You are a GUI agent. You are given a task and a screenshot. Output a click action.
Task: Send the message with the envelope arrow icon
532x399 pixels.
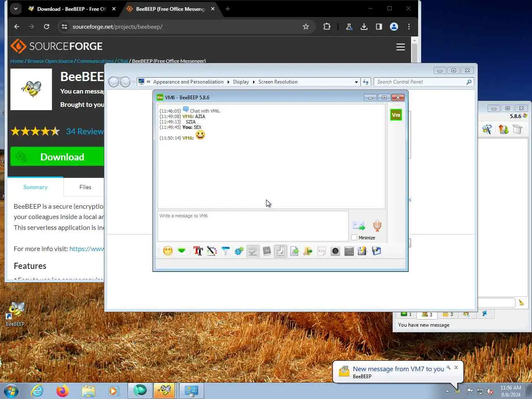point(359,226)
